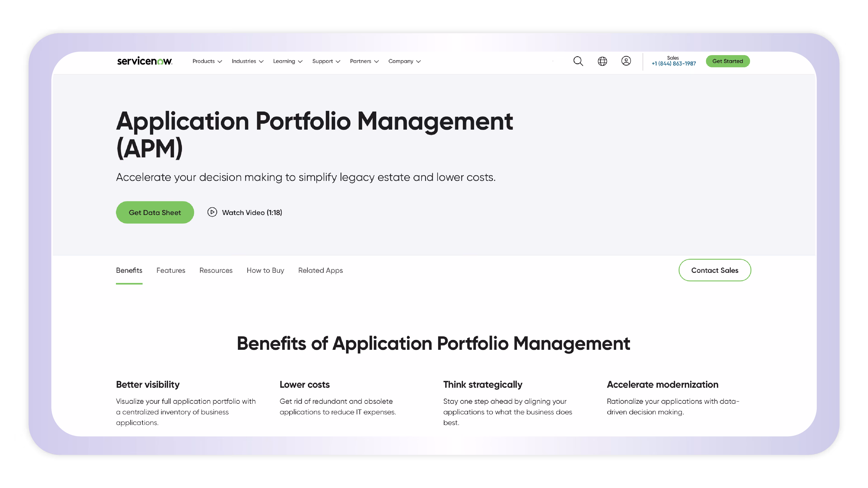Click the 'Rationalize your applications' paragraph
This screenshot has width=868, height=488.
673,406
